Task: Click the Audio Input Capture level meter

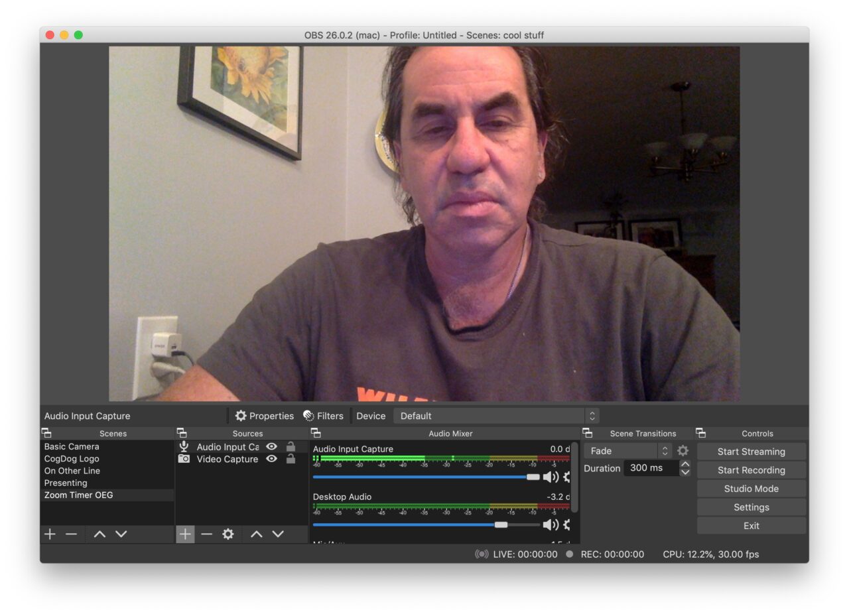Action: pyautogui.click(x=441, y=460)
